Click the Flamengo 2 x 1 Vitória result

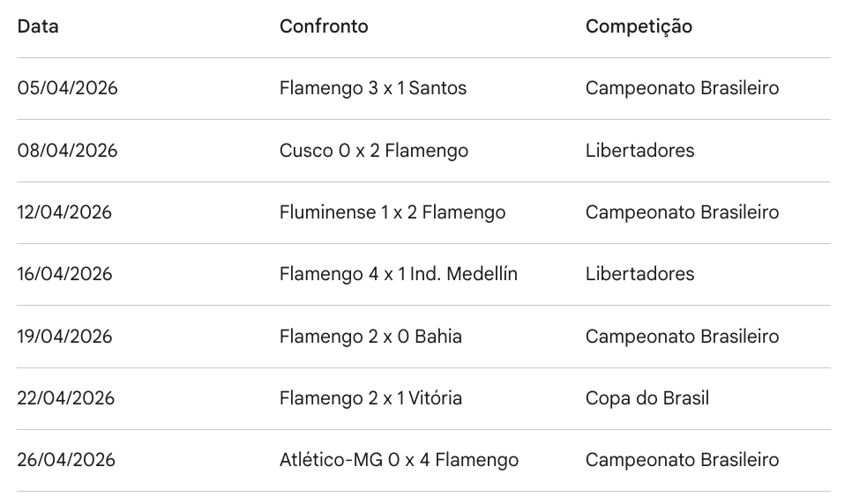point(370,398)
